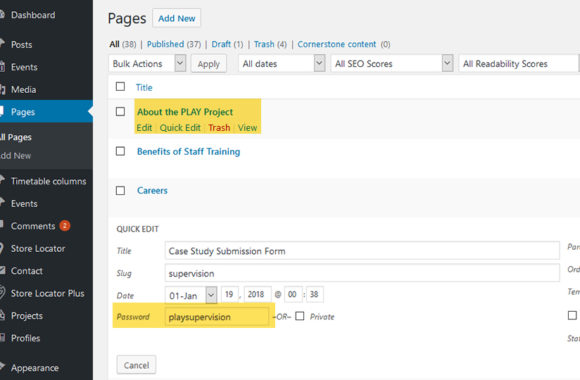Open Store Locator Plus menu item

[x=47, y=293]
